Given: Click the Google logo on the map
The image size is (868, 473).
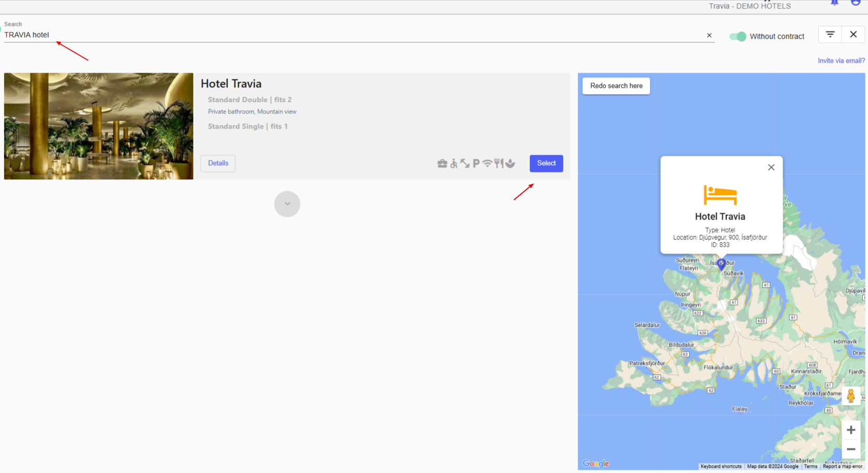Looking at the screenshot, I should (x=596, y=464).
